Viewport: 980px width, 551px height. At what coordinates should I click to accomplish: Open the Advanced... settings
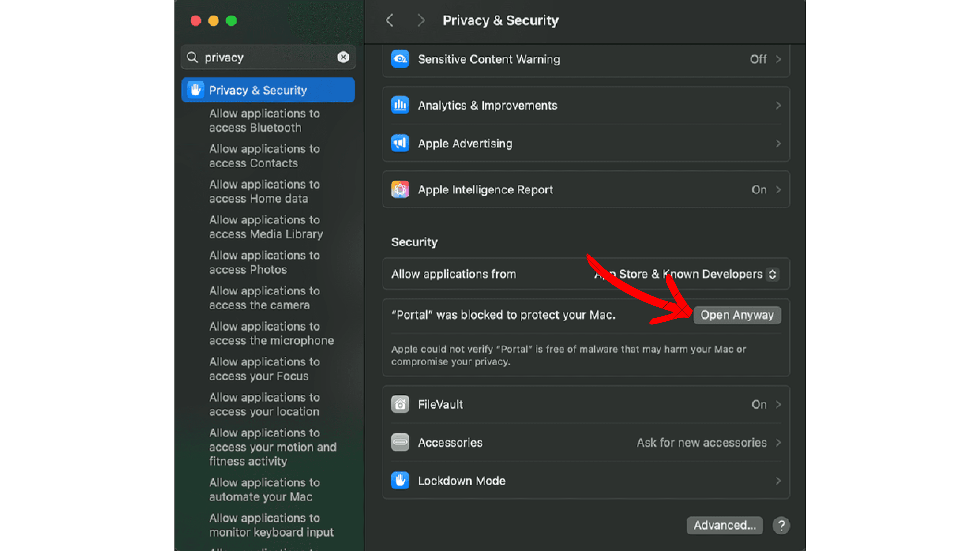[x=725, y=525]
